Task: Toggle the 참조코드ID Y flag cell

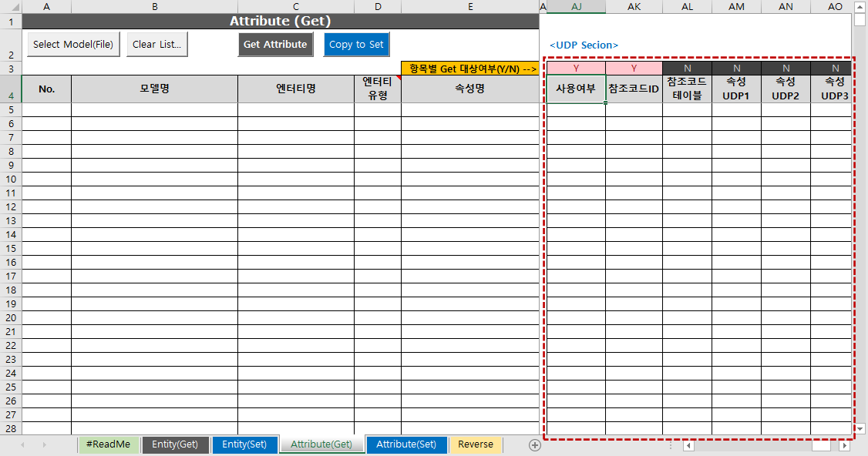Action: point(633,68)
